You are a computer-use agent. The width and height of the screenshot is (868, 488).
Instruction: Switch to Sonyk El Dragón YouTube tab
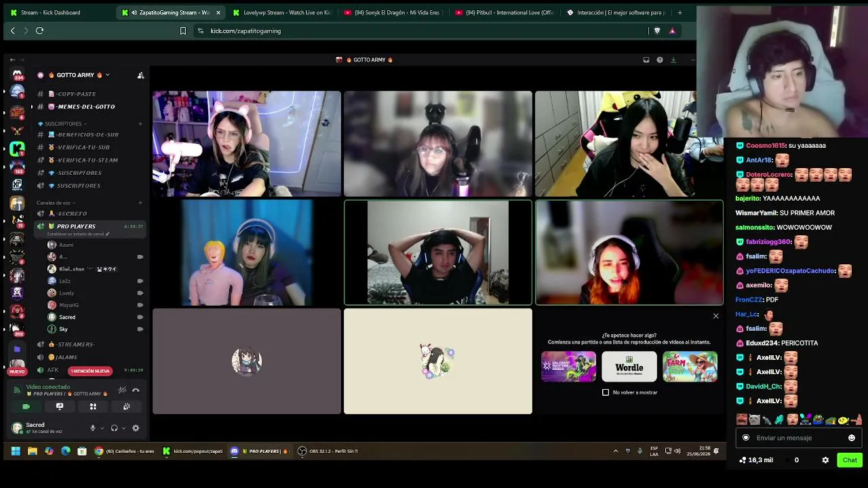393,12
